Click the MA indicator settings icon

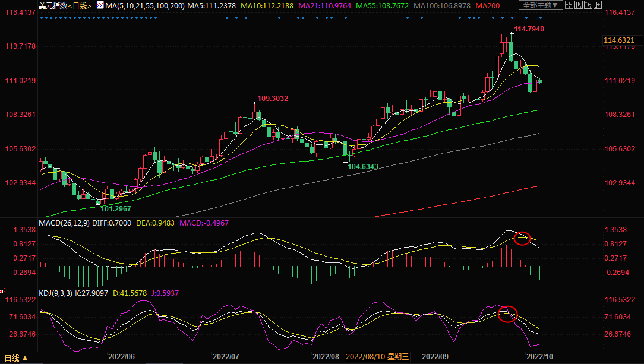tap(99, 6)
